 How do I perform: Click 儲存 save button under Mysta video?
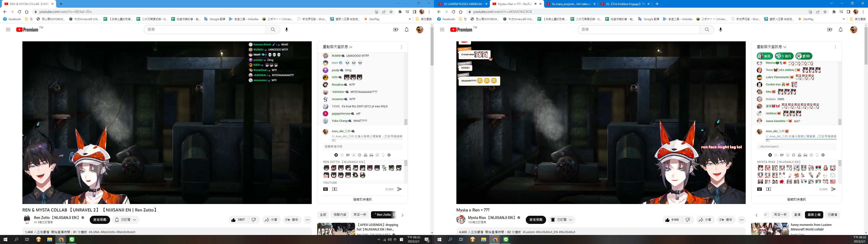[x=726, y=220]
